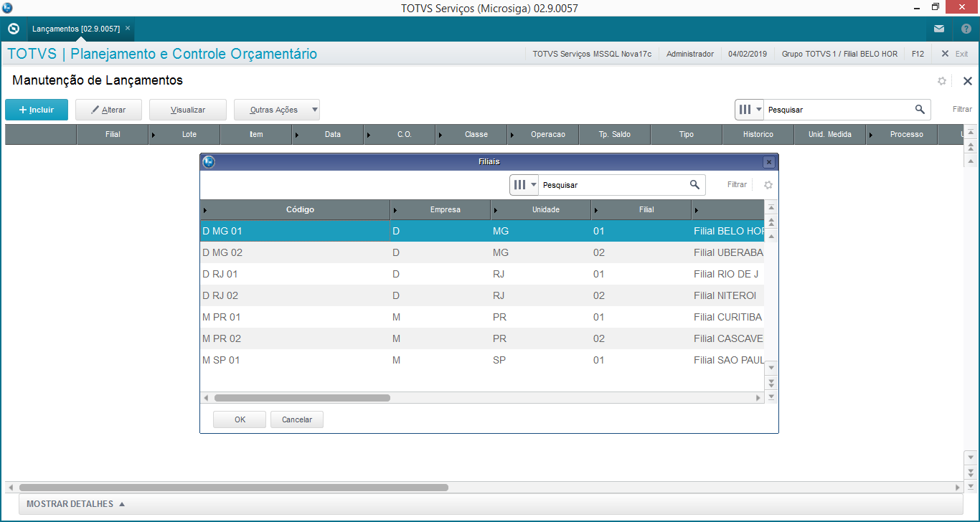Open the gear settings in Filiais dialog

pyautogui.click(x=768, y=185)
